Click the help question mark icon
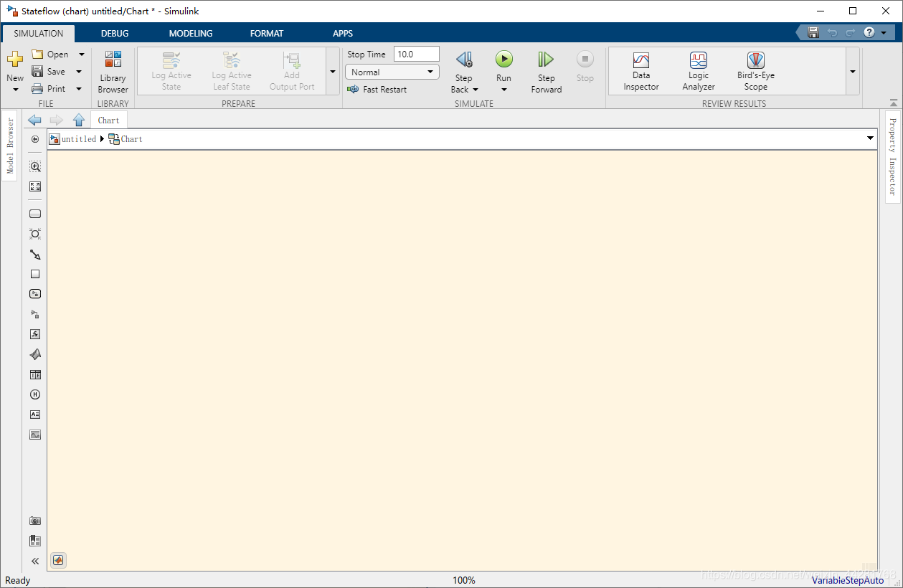The height and width of the screenshot is (588, 903). pos(869,32)
